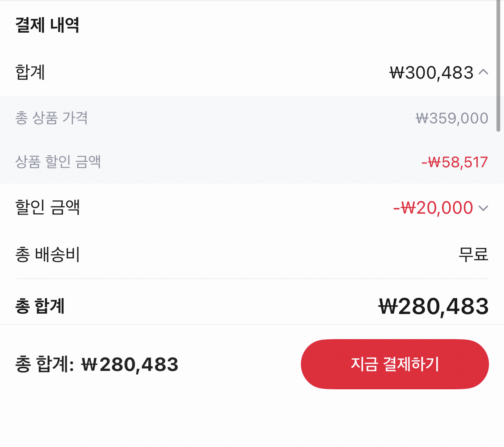Select the 상품 할인 금액 label
This screenshot has height=447, width=504.
(58, 162)
